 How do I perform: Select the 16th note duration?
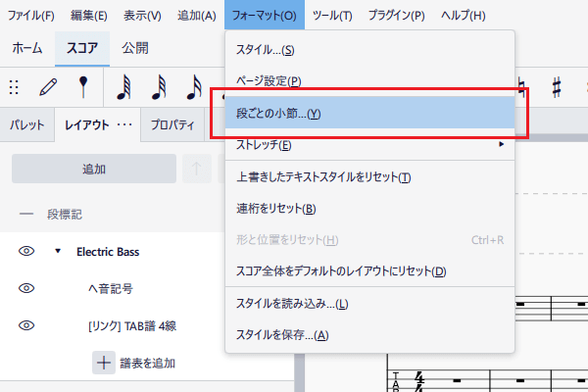(194, 87)
